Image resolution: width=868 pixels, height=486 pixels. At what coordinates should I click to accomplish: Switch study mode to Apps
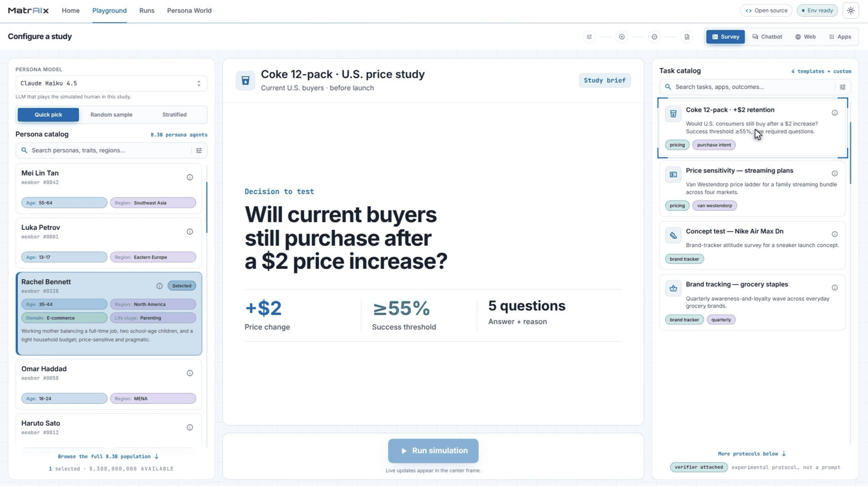tap(840, 37)
